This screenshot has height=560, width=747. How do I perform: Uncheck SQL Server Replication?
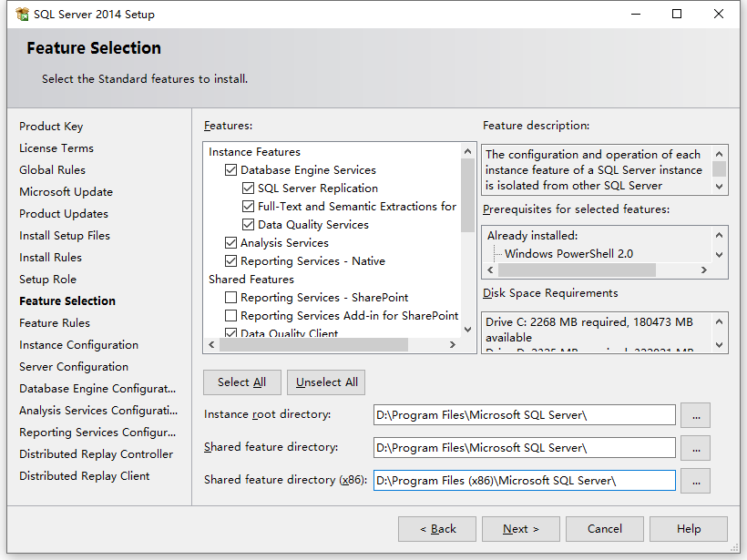pos(248,188)
